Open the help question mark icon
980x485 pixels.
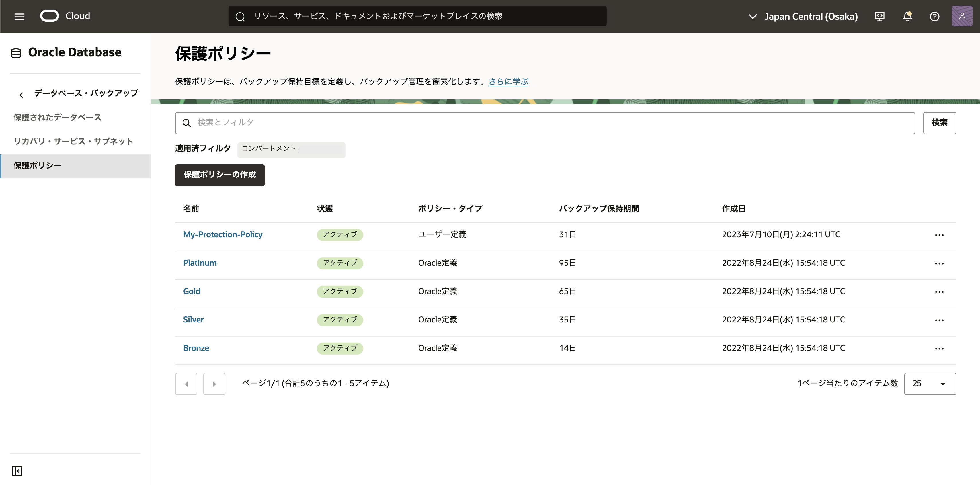[x=934, y=16]
